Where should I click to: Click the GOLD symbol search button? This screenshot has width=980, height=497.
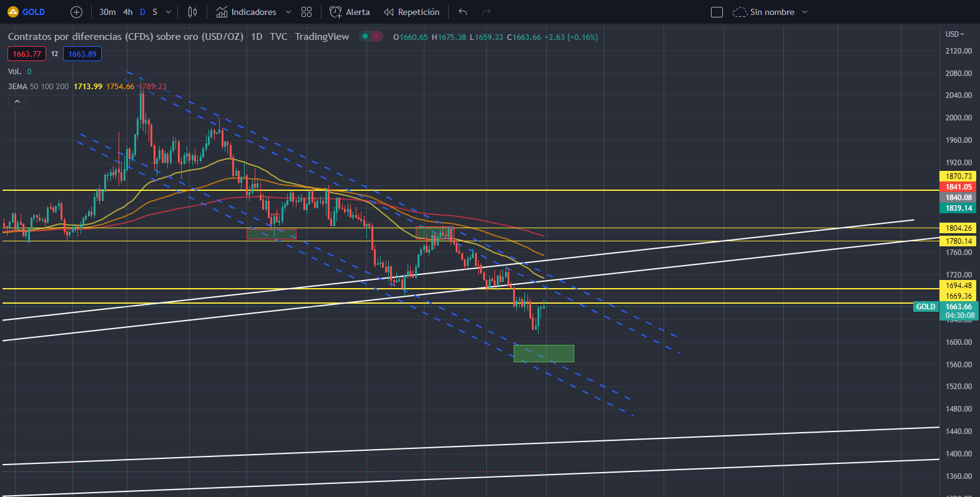click(x=26, y=12)
